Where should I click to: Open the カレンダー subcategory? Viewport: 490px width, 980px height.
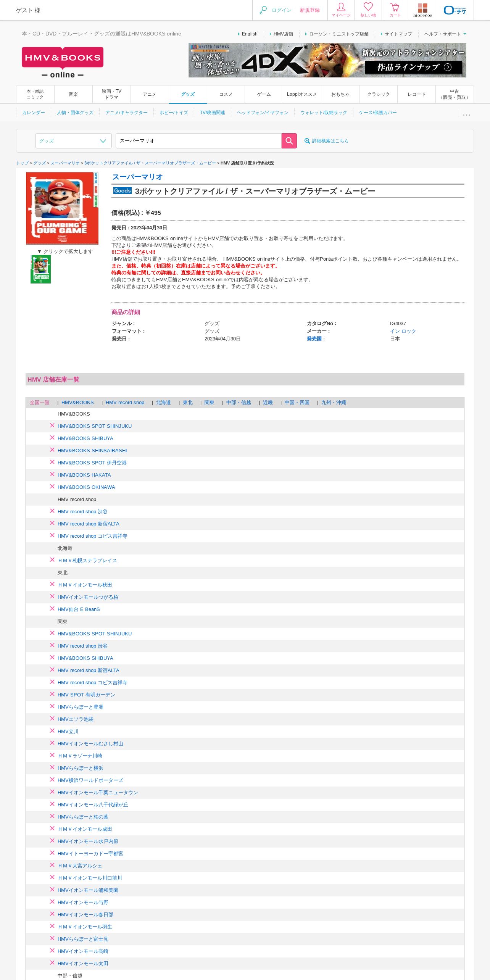tap(34, 113)
